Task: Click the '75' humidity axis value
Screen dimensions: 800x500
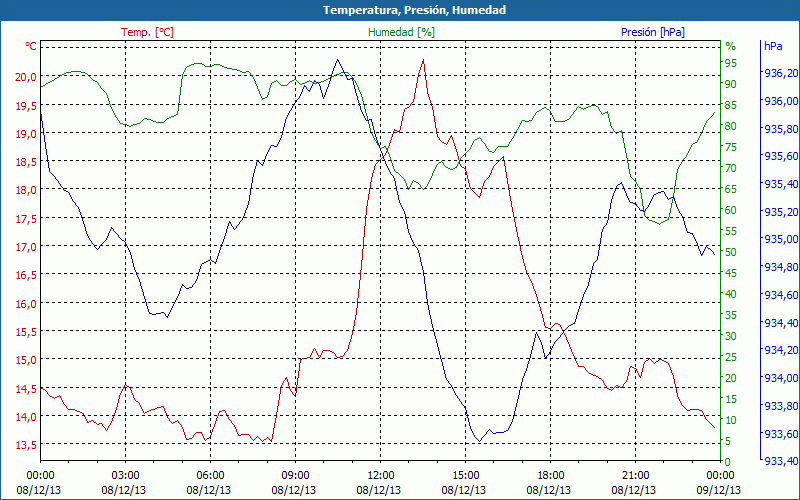Action: [731, 147]
